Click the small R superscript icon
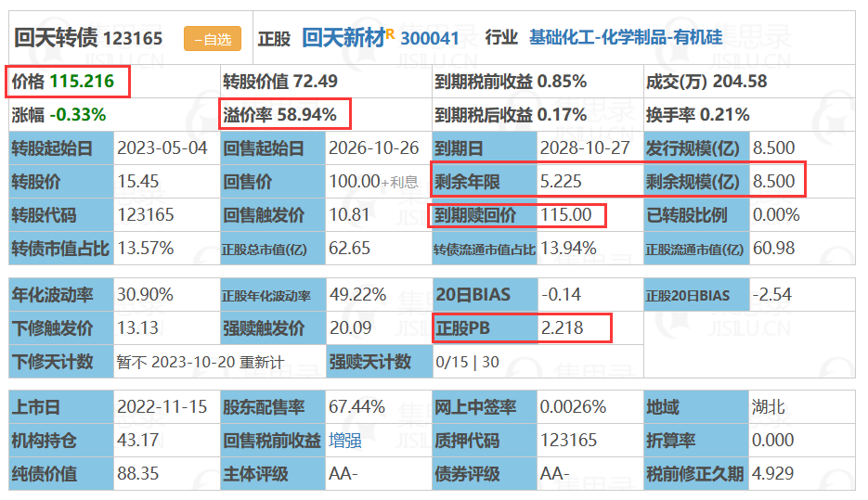 (390, 34)
